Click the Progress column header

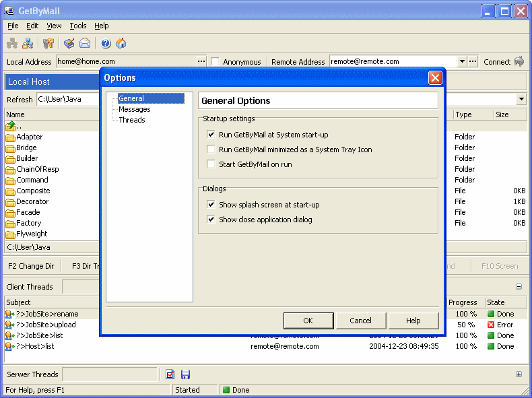pyautogui.click(x=465, y=302)
